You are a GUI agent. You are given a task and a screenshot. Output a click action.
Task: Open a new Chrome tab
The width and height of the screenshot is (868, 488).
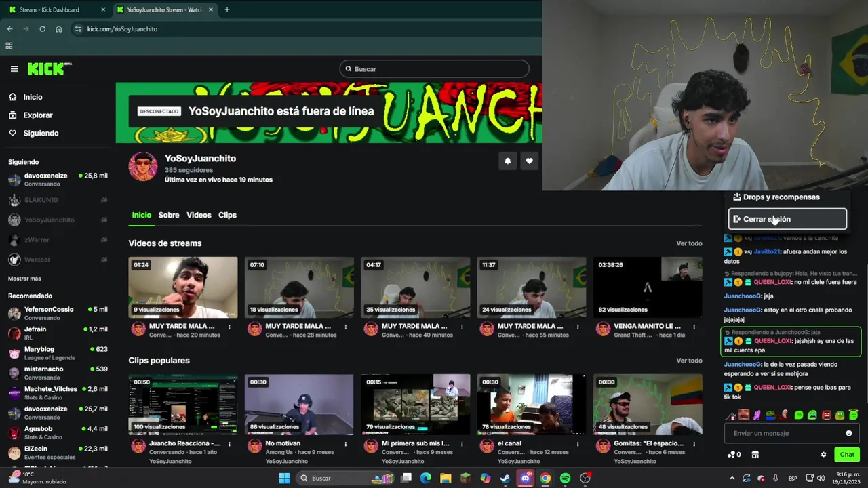tap(226, 9)
